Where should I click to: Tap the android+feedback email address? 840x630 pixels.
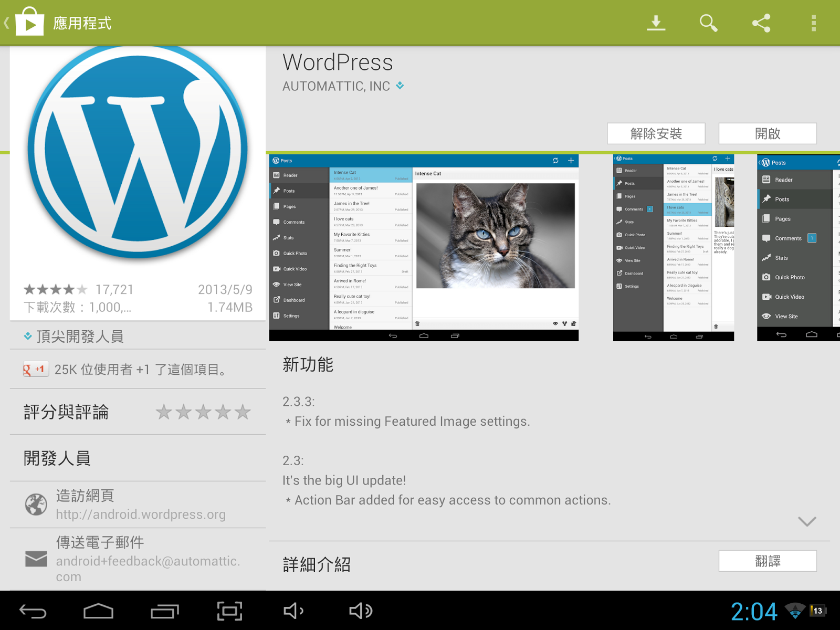(148, 569)
